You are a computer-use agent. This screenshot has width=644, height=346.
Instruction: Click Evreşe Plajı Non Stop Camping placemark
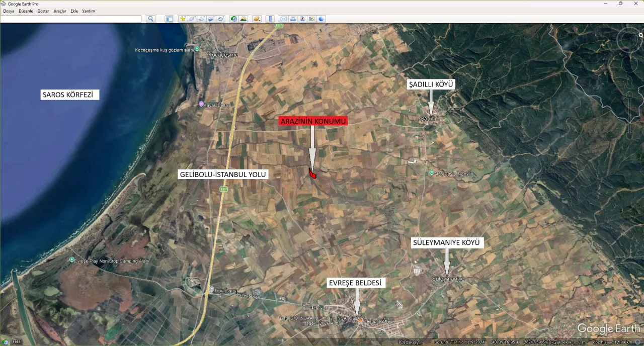[x=71, y=260]
